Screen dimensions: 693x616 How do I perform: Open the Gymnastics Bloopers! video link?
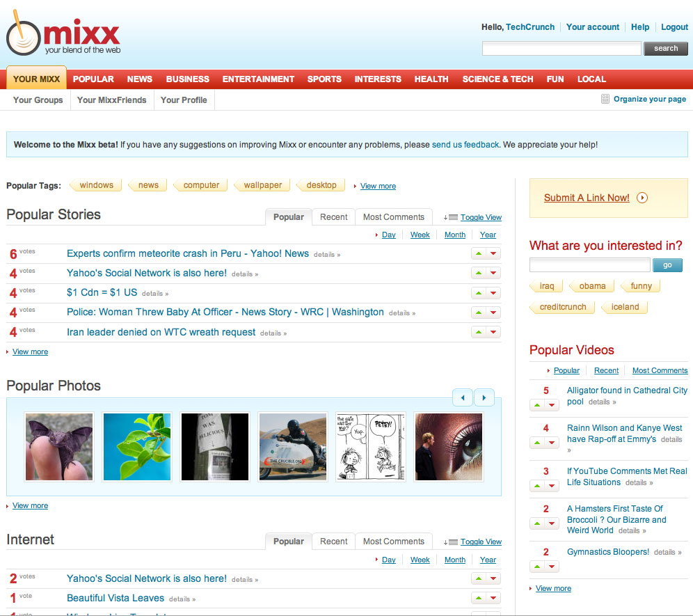607,552
